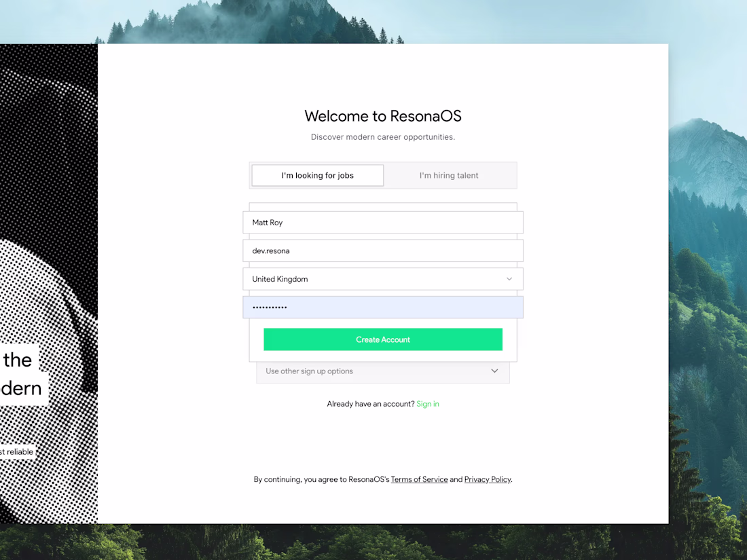747x560 pixels.
Task: Open the Terms of Service link
Action: pyautogui.click(x=419, y=479)
